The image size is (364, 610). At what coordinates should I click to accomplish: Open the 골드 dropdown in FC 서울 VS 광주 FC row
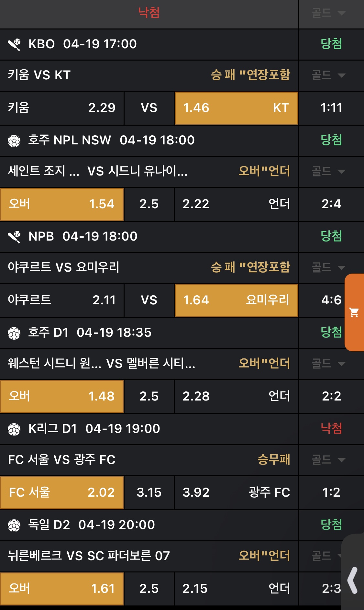click(x=328, y=459)
